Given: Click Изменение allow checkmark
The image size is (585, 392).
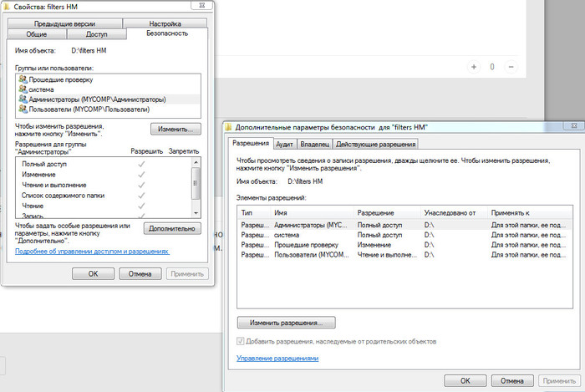Looking at the screenshot, I should [x=141, y=175].
